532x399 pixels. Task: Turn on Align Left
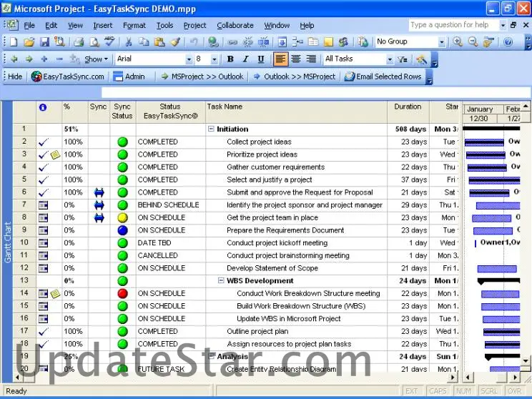pos(280,59)
